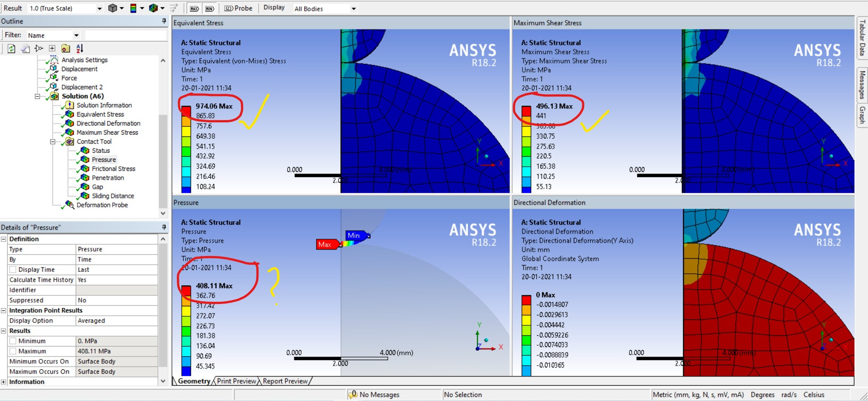This screenshot has width=868, height=401.
Task: Click the Outline filter text field
Action: coord(125,35)
